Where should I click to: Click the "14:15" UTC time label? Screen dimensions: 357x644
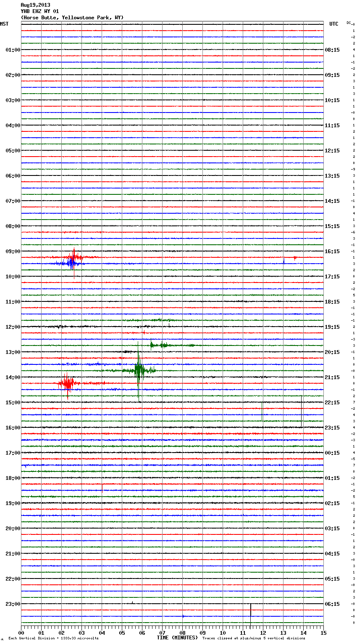click(x=332, y=201)
